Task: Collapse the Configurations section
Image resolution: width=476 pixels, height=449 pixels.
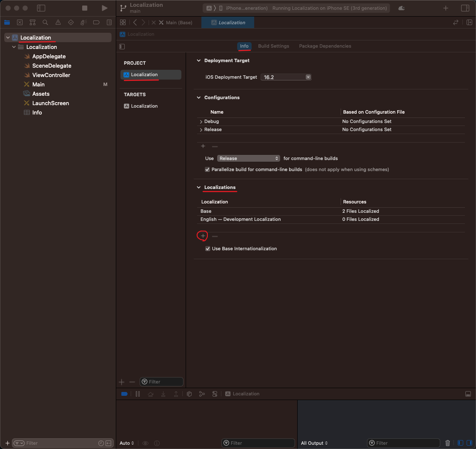Action: [198, 98]
